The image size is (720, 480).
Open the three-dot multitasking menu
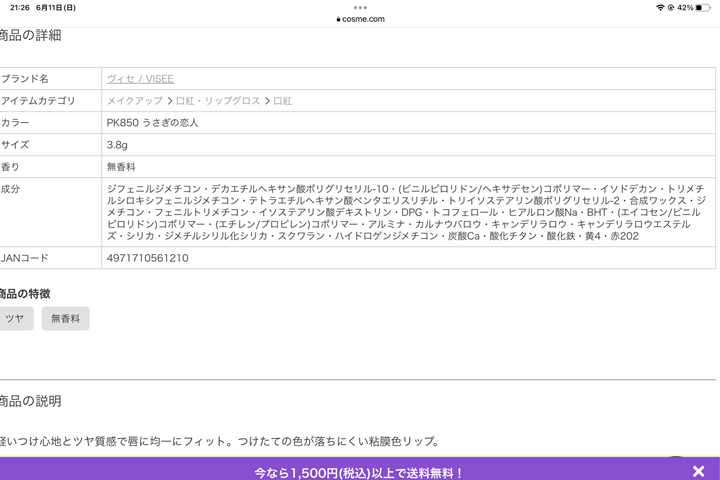tap(360, 7)
